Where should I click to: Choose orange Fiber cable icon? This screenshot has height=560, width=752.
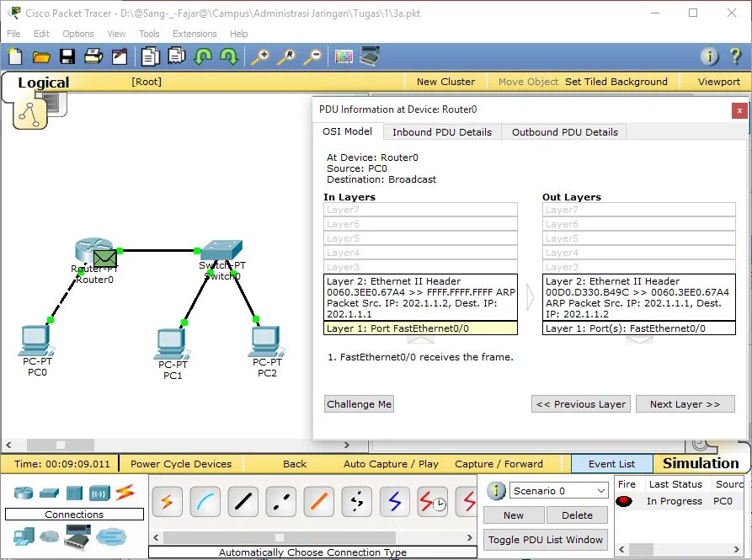[x=319, y=502]
